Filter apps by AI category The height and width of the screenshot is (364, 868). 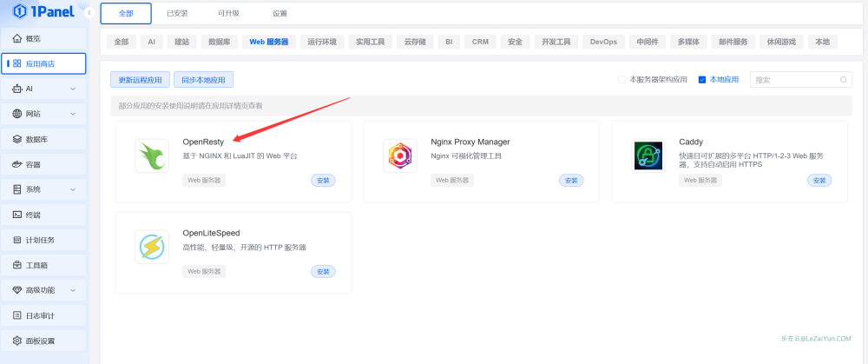pos(152,42)
